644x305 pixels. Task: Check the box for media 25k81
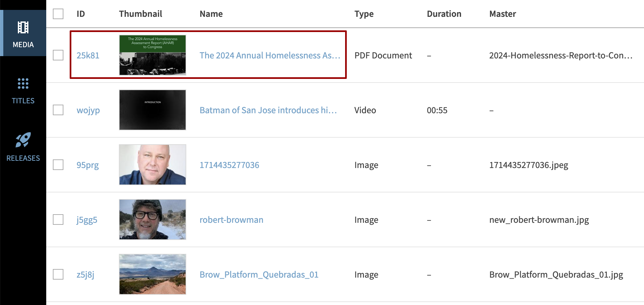tap(58, 55)
